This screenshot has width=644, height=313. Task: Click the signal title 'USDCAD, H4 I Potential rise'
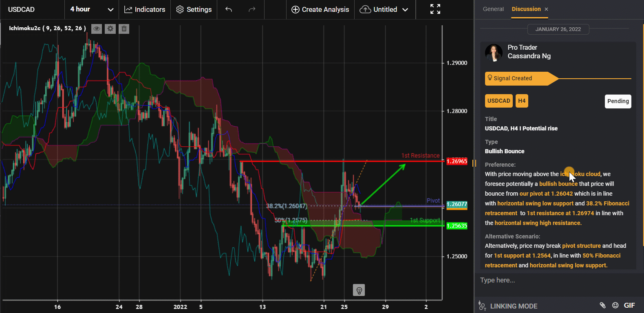pos(521,128)
